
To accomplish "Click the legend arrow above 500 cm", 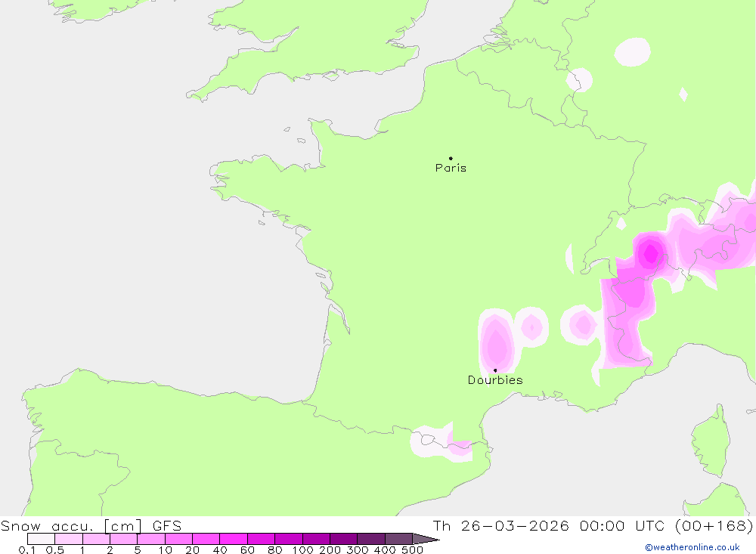I will click(426, 539).
